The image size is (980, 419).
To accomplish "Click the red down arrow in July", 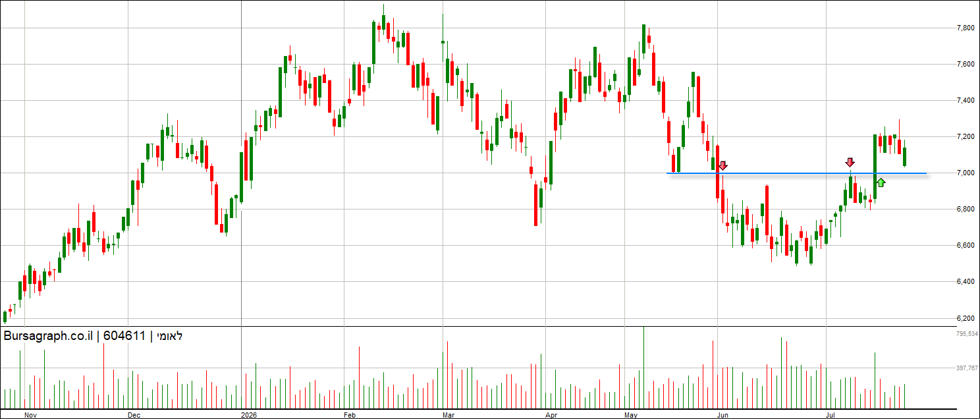I will pyautogui.click(x=850, y=162).
